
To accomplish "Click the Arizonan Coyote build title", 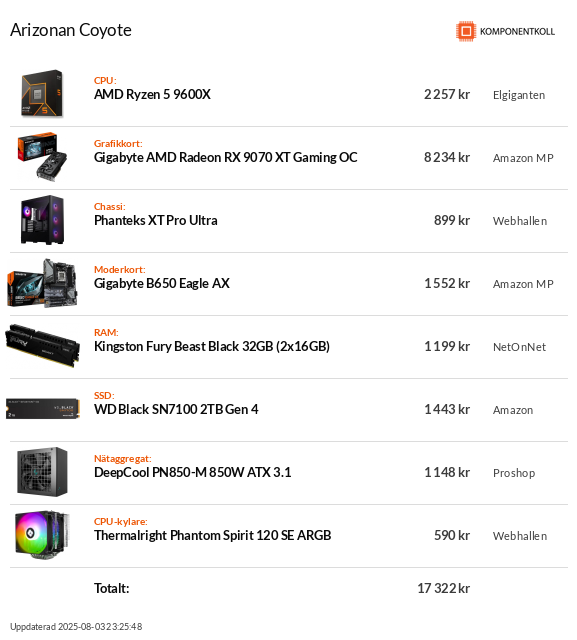I will 71,30.
